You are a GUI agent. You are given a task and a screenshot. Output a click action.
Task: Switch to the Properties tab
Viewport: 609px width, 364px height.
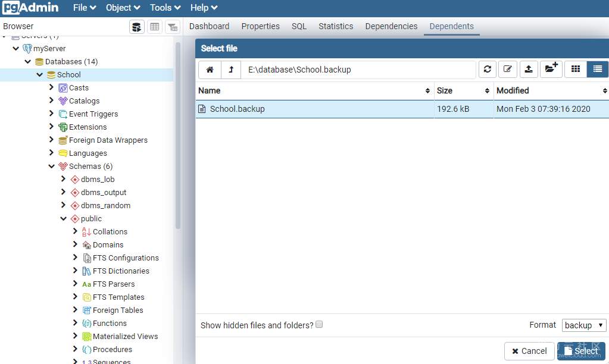coord(260,26)
